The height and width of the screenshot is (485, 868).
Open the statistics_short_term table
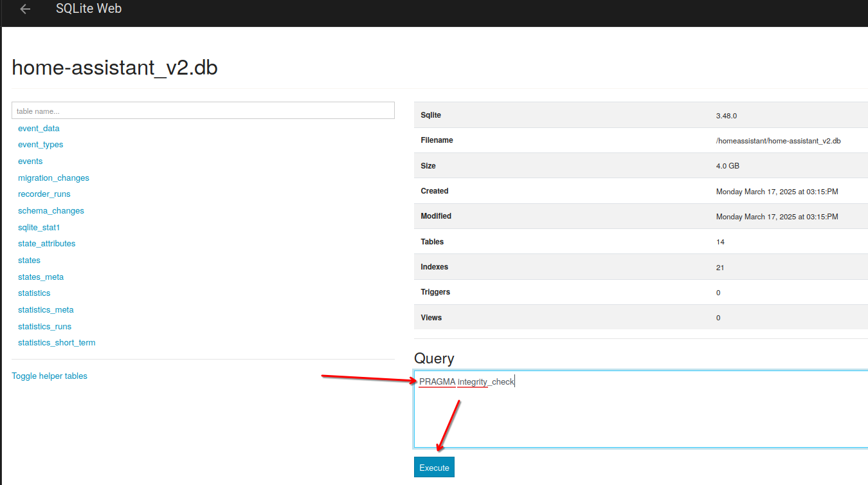57,342
